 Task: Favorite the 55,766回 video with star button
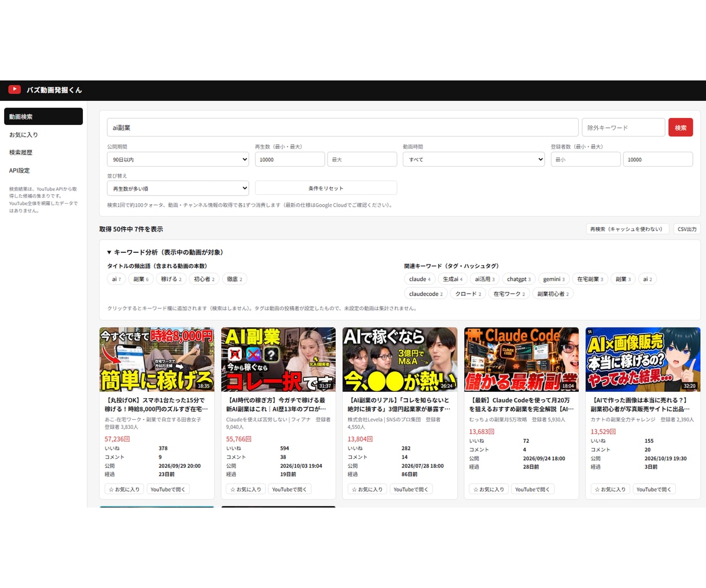pyautogui.click(x=246, y=489)
